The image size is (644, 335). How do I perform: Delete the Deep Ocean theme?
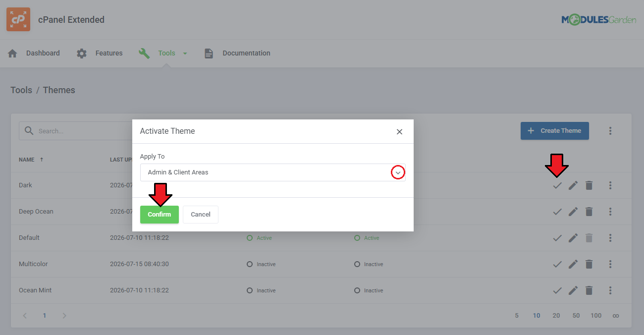click(589, 212)
